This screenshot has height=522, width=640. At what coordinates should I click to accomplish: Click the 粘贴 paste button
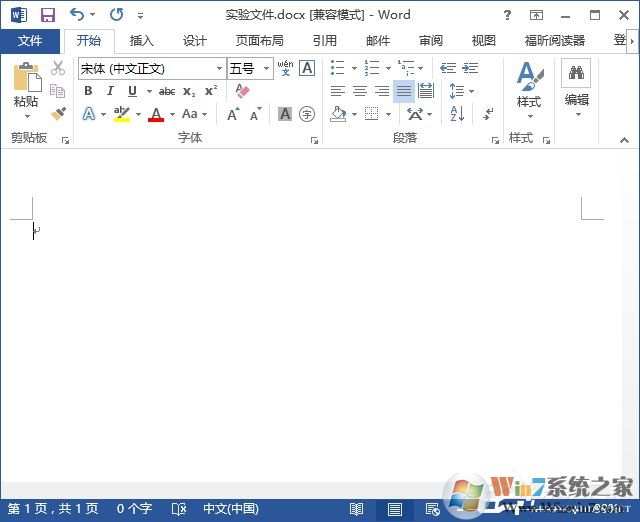click(x=26, y=86)
